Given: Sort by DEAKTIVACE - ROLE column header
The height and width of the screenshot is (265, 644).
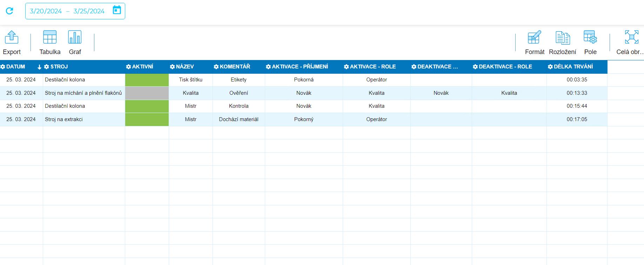Looking at the screenshot, I should point(505,67).
